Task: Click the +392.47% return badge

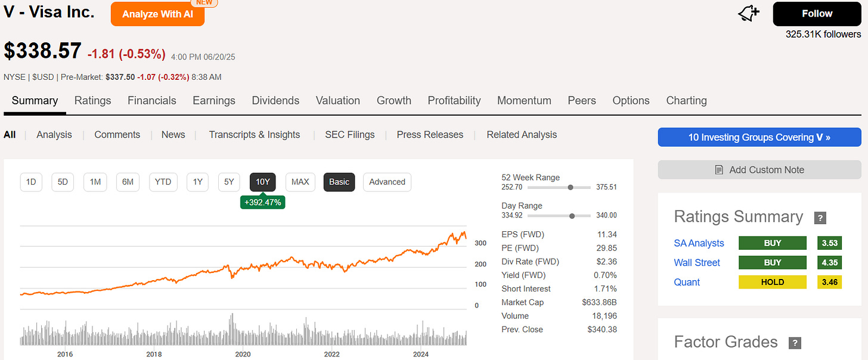Action: 262,203
